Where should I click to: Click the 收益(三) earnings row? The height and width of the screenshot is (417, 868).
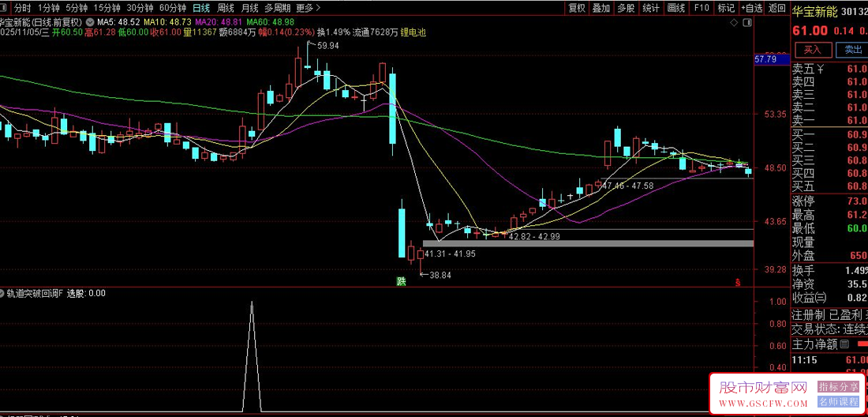coord(829,298)
